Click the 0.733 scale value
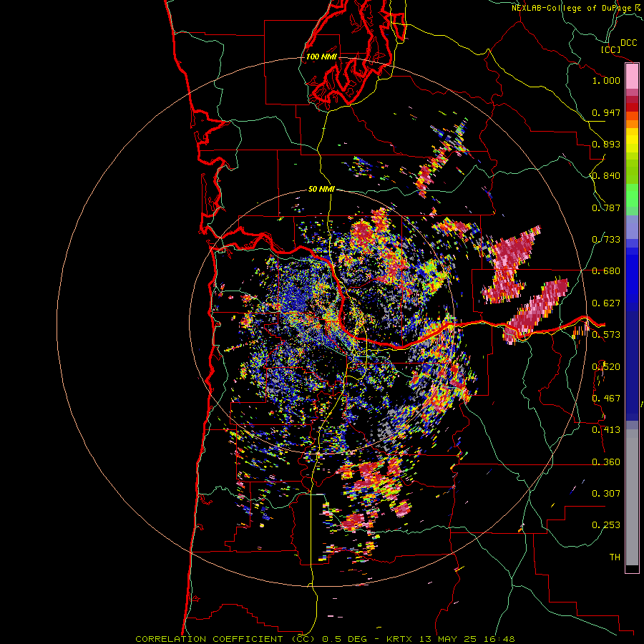This screenshot has width=644, height=644. 606,240
